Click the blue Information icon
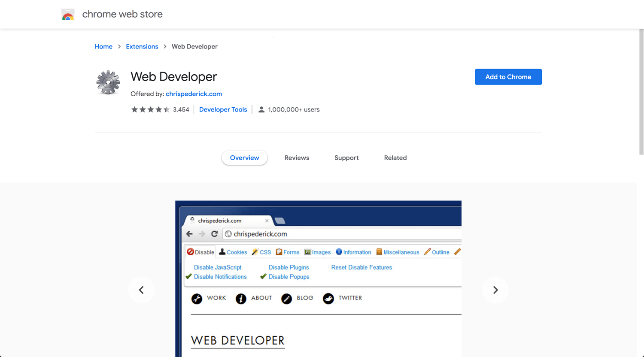The height and width of the screenshot is (357, 644). 339,252
